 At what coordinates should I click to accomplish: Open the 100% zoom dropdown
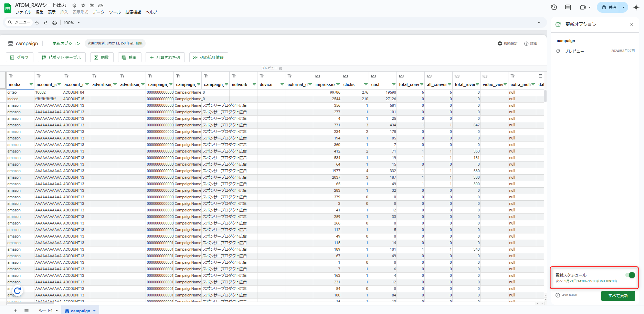coord(72,23)
